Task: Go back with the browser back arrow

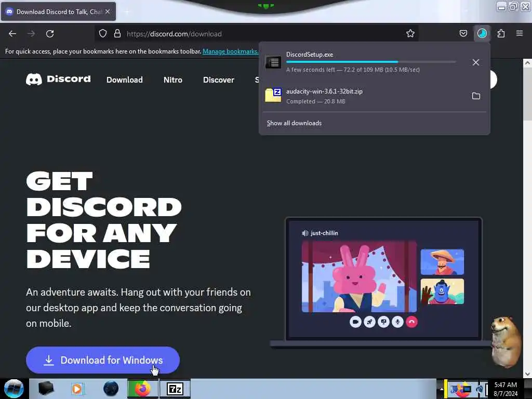Action: (12, 34)
